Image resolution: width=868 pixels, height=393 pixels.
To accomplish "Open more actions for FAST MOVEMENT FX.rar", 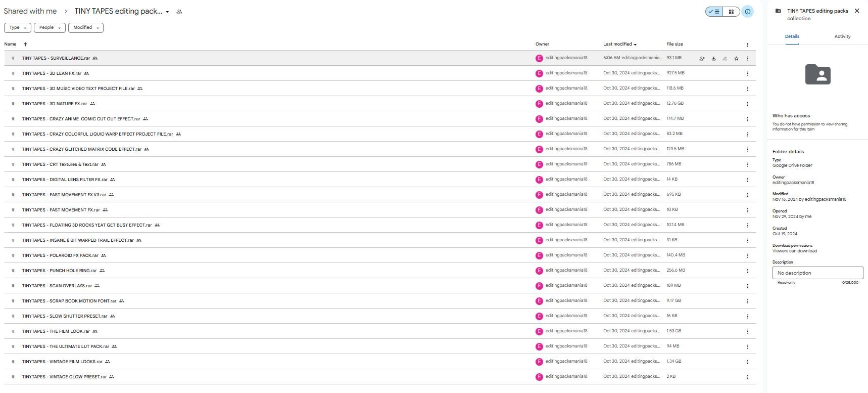I will click(x=747, y=210).
